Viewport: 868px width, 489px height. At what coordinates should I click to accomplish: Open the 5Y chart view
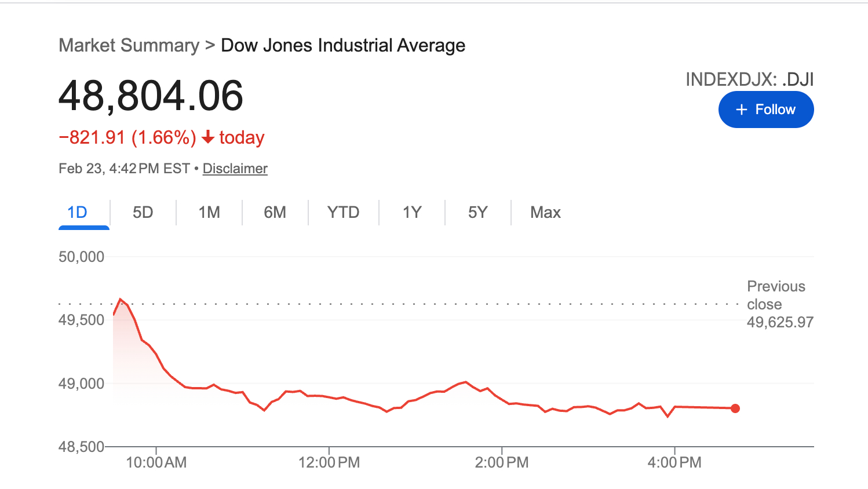tap(477, 213)
